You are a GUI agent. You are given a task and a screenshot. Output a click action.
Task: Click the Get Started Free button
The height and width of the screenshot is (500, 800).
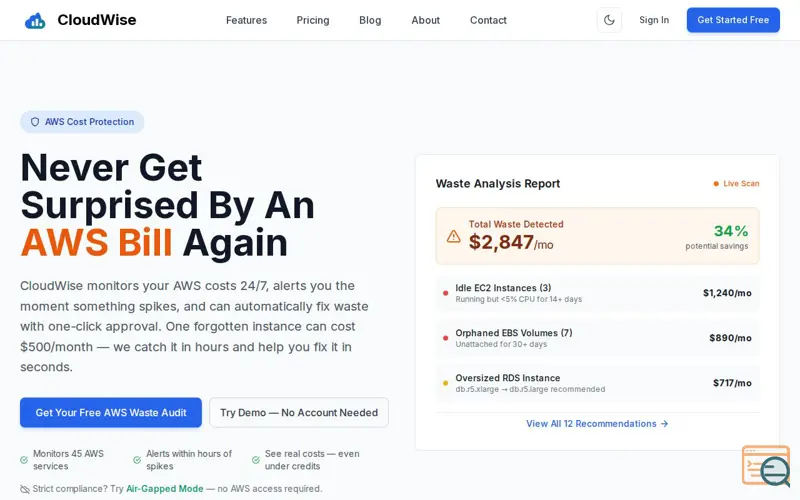(733, 20)
